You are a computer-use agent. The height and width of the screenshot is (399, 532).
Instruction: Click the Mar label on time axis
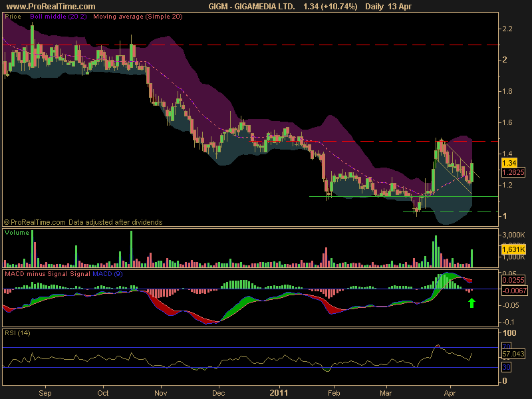click(x=386, y=393)
